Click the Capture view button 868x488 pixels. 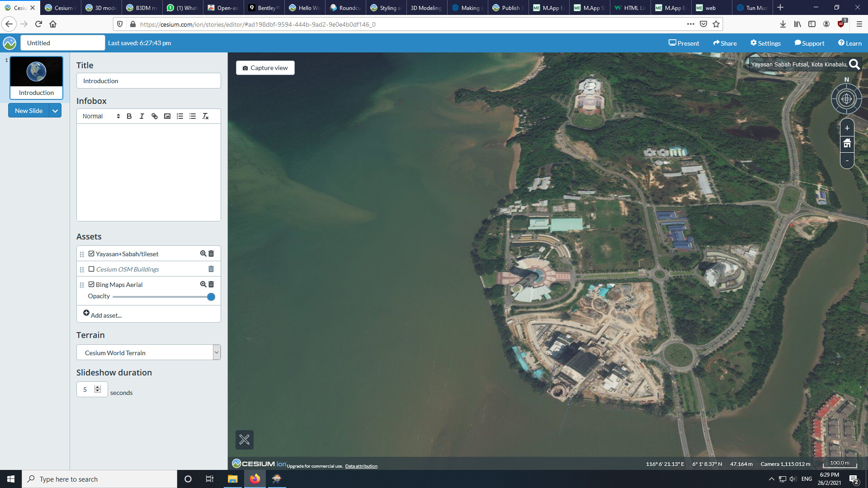click(265, 68)
